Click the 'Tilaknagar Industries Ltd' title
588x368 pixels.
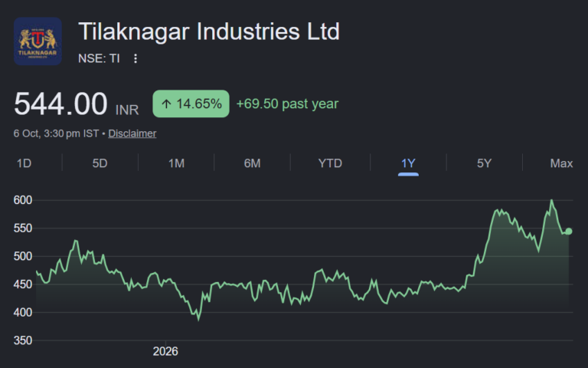pyautogui.click(x=209, y=31)
